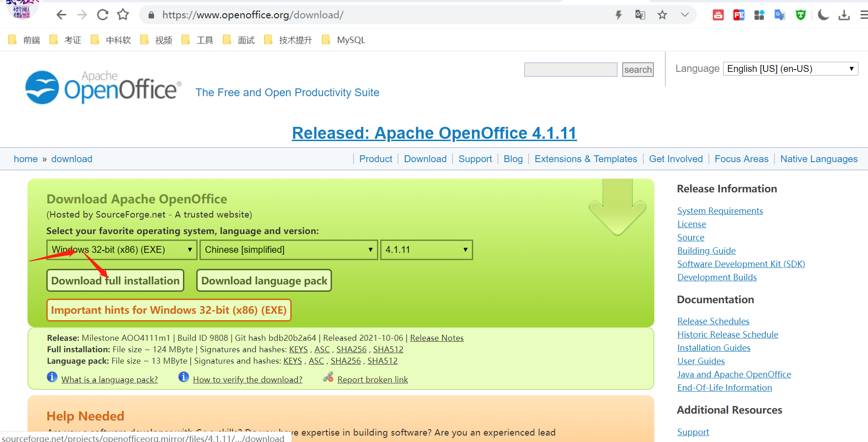Bookmark page with star icon at the end of the address bar
The width and height of the screenshot is (868, 442).
662,15
